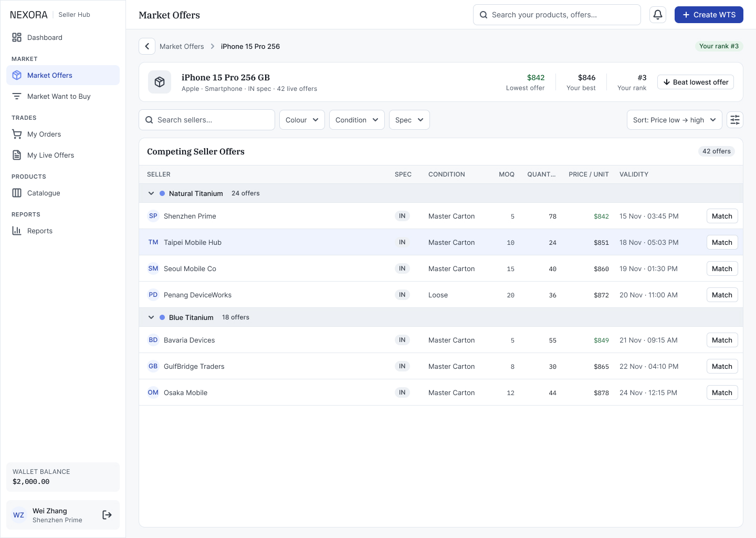Click the NEXORA logo
This screenshot has height=538, width=756.
(29, 15)
